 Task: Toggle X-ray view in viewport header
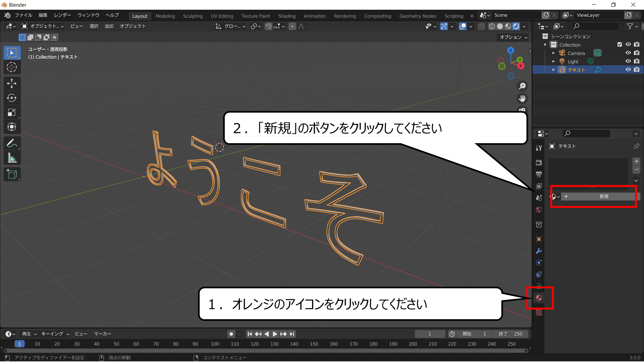[x=481, y=26]
